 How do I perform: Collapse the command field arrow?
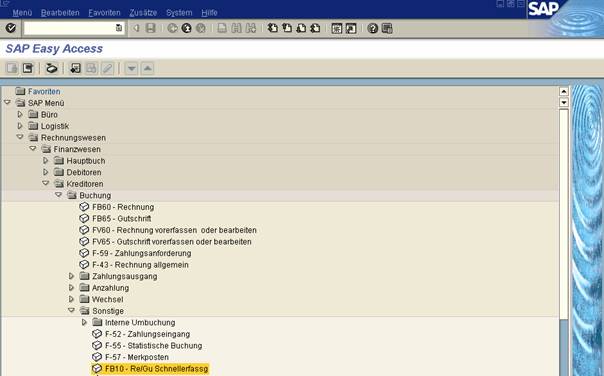pyautogui.click(x=136, y=28)
